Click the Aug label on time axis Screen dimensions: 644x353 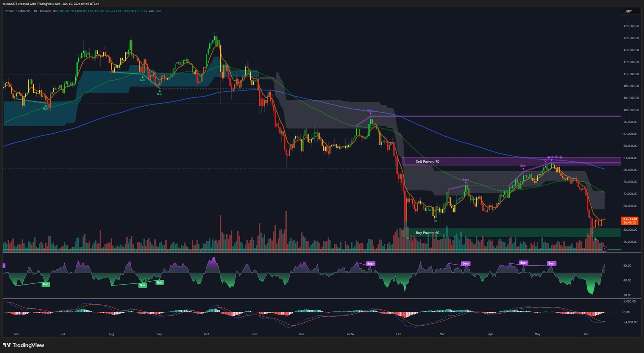tap(111, 334)
